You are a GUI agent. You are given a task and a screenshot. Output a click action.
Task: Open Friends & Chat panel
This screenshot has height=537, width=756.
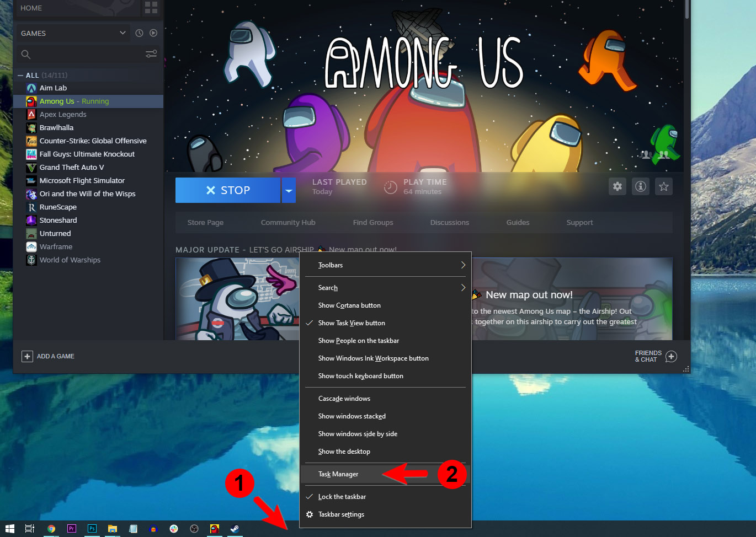657,356
